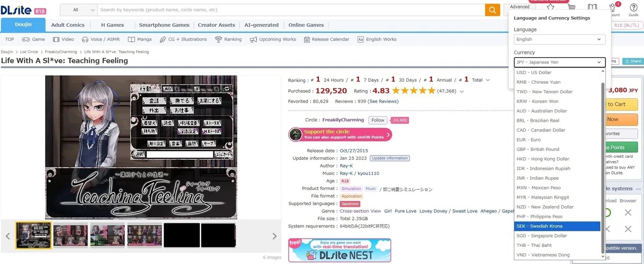Click the favorites star icon in header

click(550, 8)
